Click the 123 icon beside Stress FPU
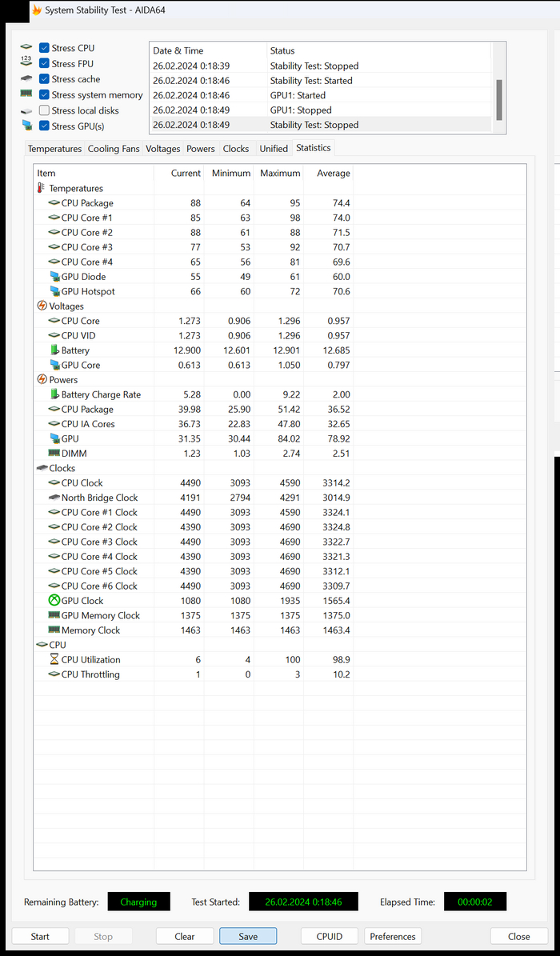Viewport: 560px width, 956px height. (26, 62)
